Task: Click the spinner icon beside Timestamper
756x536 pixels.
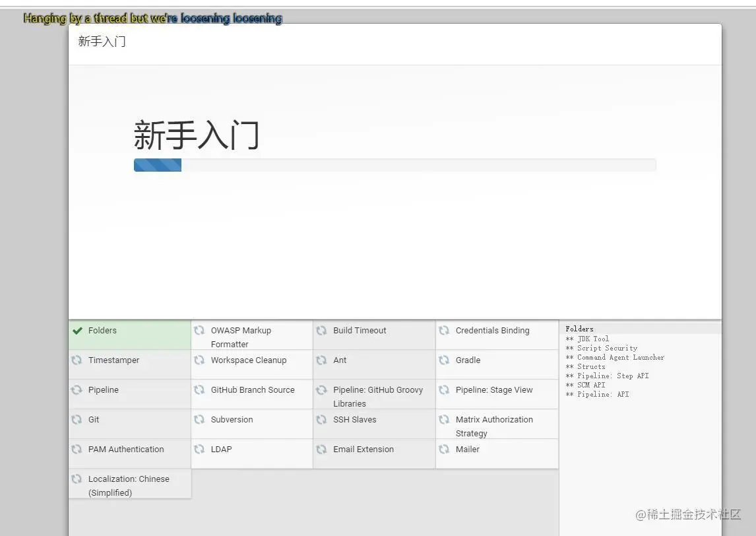Action: pyautogui.click(x=77, y=360)
